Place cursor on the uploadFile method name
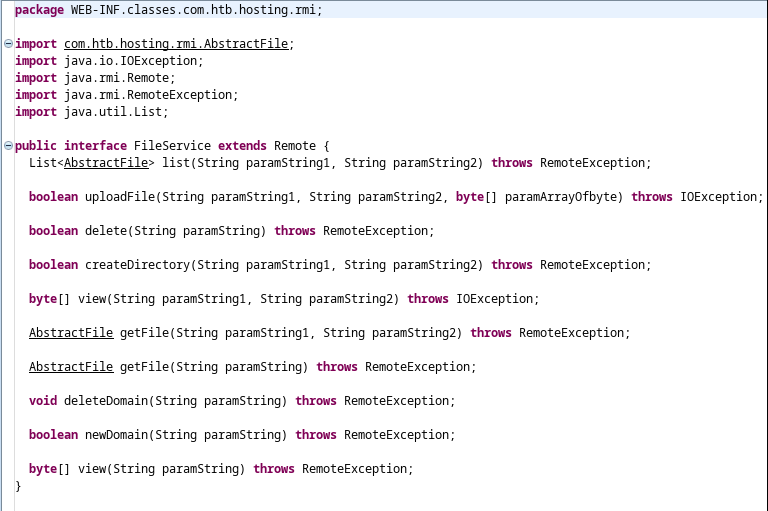Image resolution: width=768 pixels, height=511 pixels. coord(120,197)
